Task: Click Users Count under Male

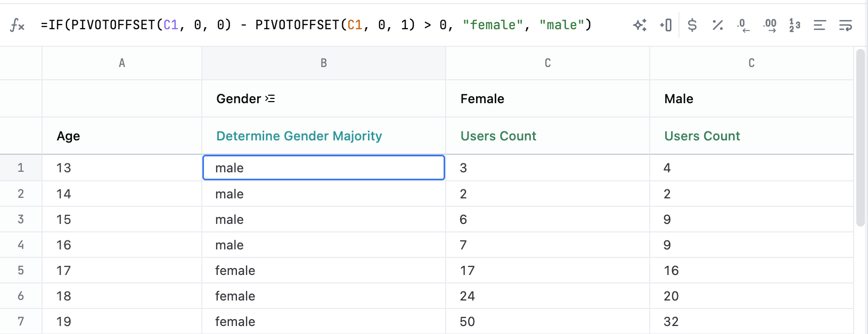Action: (702, 136)
